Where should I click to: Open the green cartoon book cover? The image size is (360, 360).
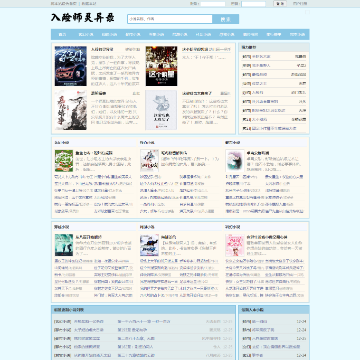coord(64,161)
